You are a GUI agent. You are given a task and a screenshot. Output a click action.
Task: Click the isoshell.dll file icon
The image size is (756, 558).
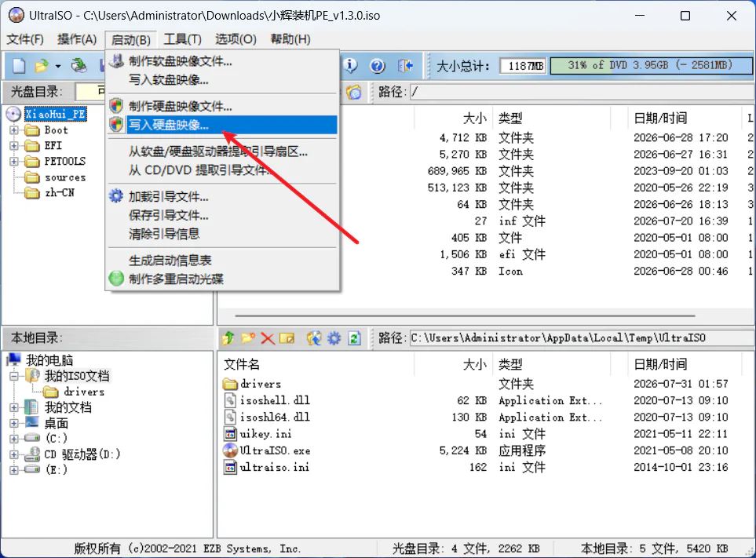pyautogui.click(x=231, y=400)
